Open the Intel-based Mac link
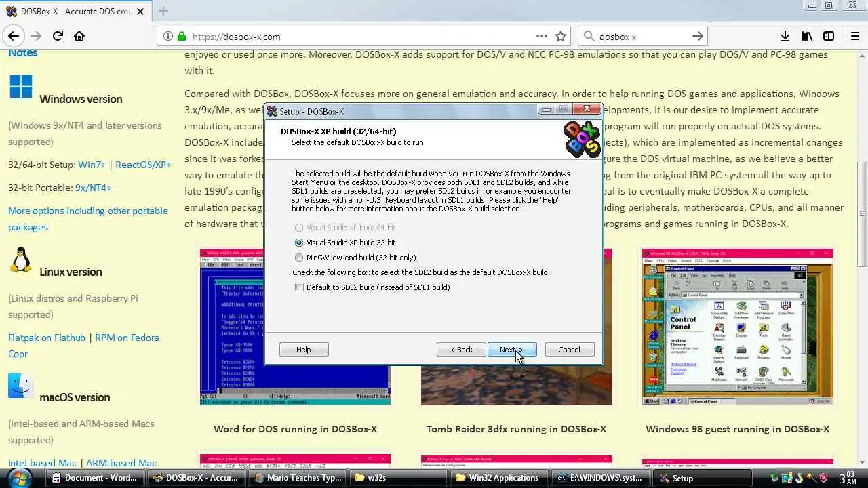The width and height of the screenshot is (868, 488). (x=42, y=463)
